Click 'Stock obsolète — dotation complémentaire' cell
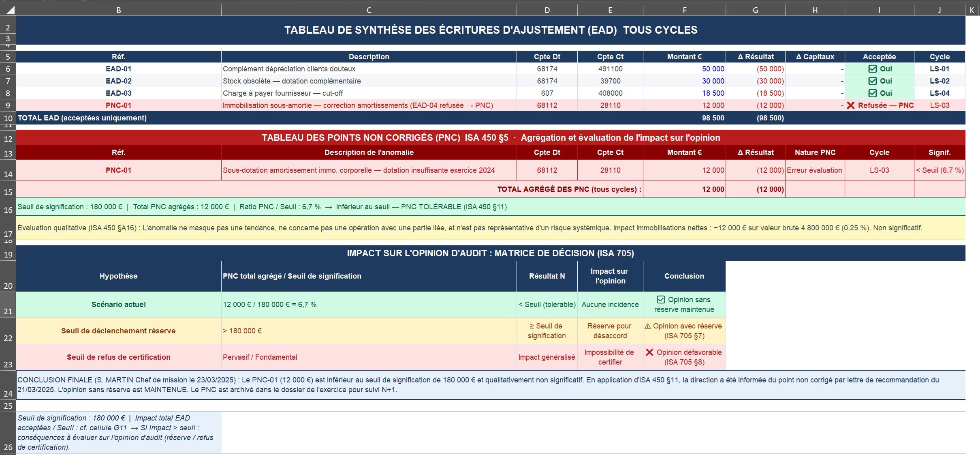 pyautogui.click(x=369, y=81)
